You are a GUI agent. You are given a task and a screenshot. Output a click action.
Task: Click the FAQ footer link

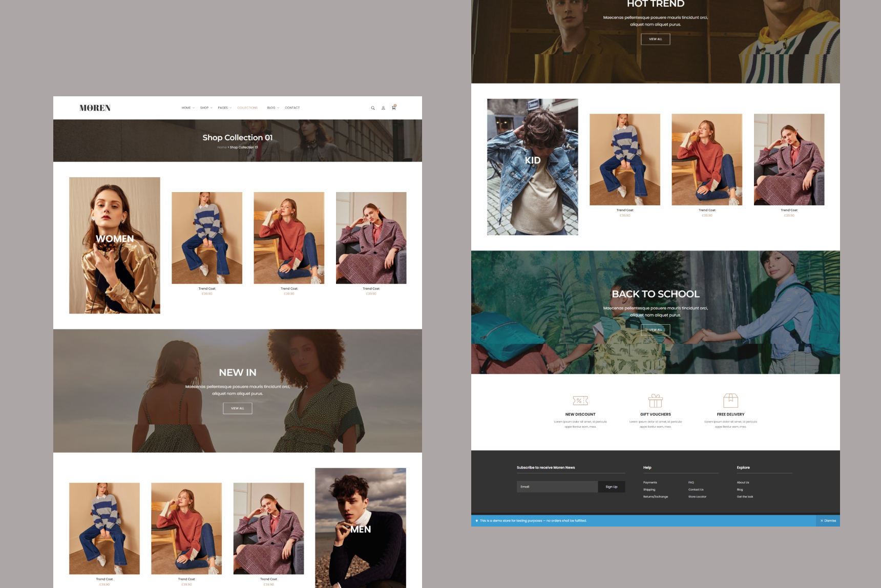pos(691,482)
